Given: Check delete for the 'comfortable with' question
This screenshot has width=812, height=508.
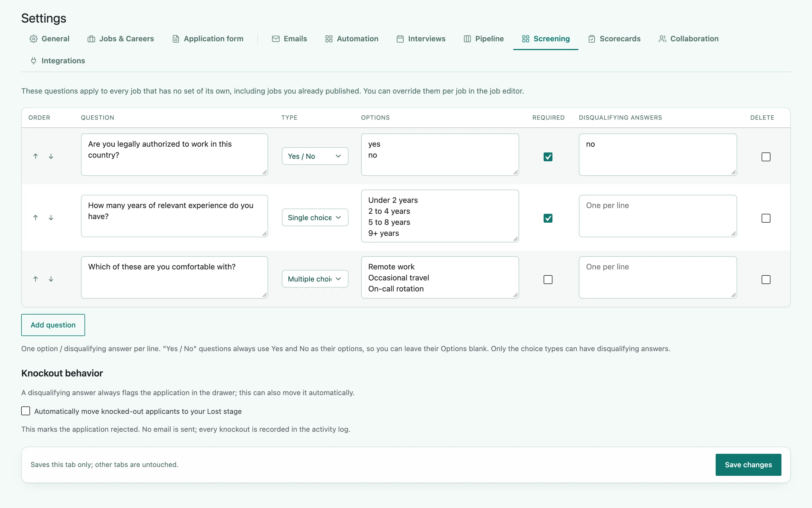Looking at the screenshot, I should point(766,280).
